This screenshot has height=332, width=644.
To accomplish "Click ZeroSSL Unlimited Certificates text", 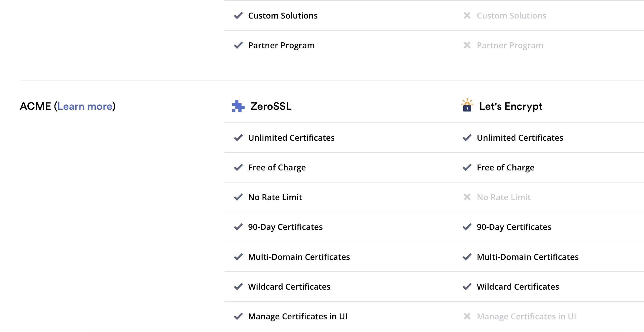I will 291,138.
